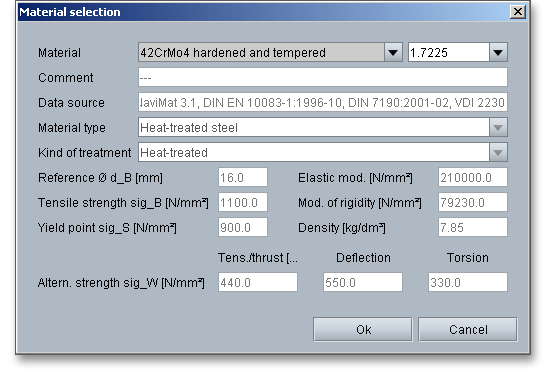Open the Material dropdown arrow
The height and width of the screenshot is (370, 546).
coord(393,53)
